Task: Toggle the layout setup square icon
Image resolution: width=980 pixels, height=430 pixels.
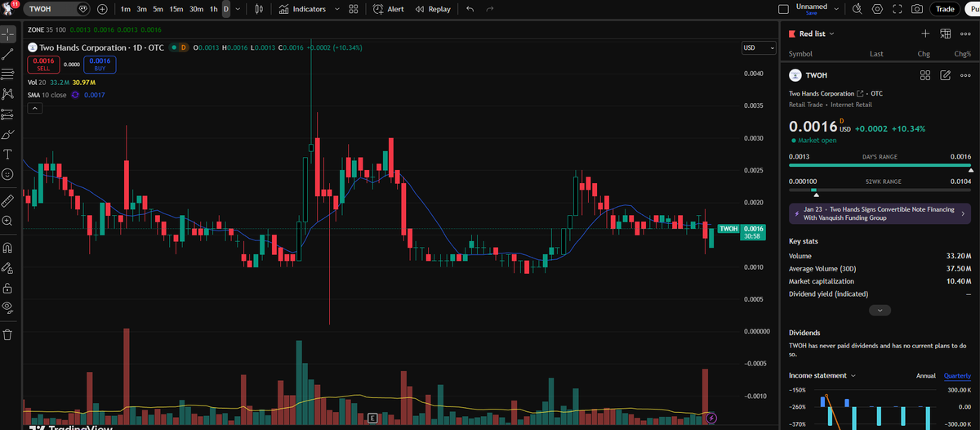Action: (x=783, y=9)
